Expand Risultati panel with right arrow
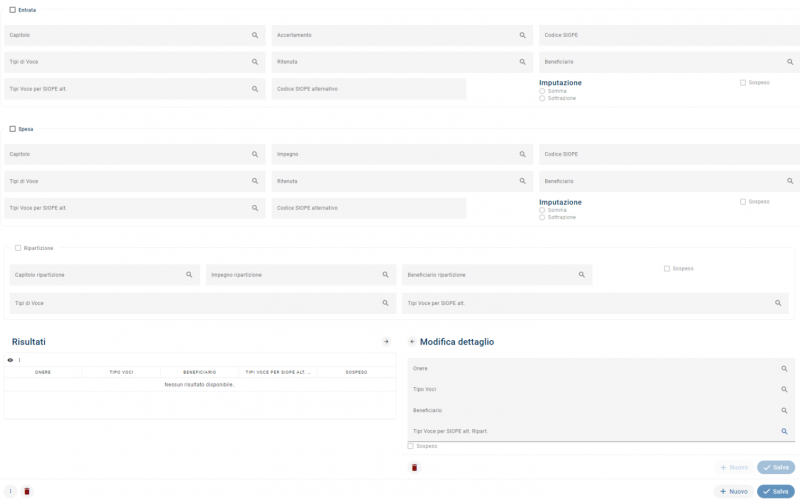 click(386, 342)
